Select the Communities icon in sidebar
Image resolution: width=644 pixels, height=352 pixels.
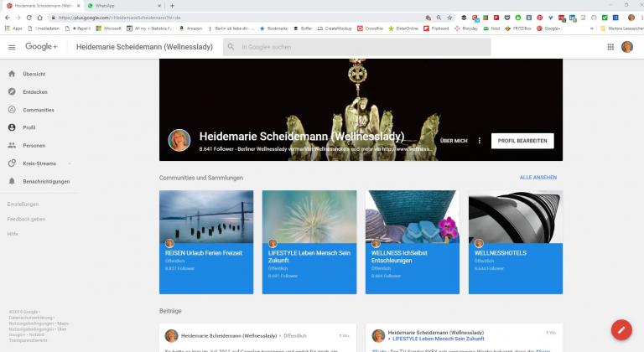pos(12,109)
